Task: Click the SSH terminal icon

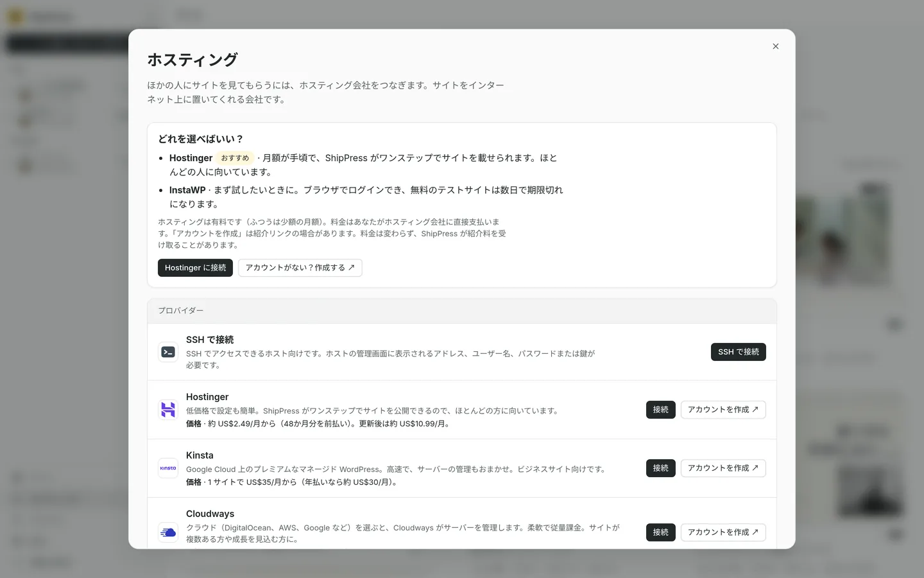Action: (168, 352)
